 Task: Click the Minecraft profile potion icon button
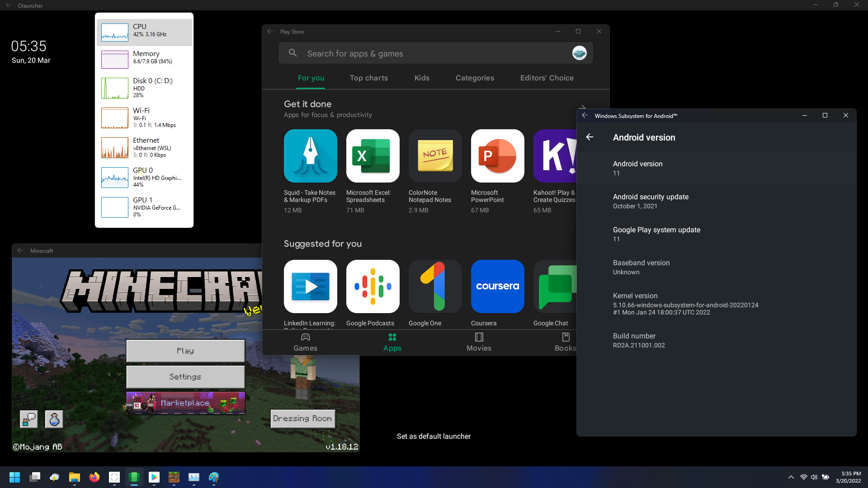(x=54, y=419)
